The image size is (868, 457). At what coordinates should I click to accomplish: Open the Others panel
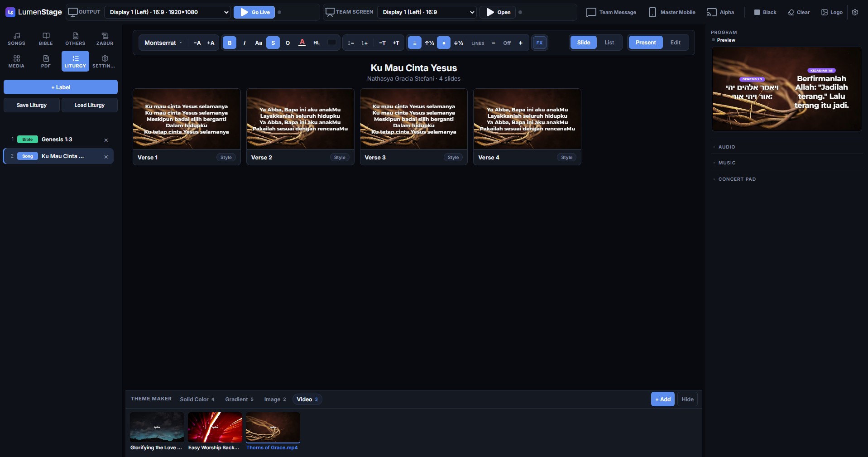75,39
